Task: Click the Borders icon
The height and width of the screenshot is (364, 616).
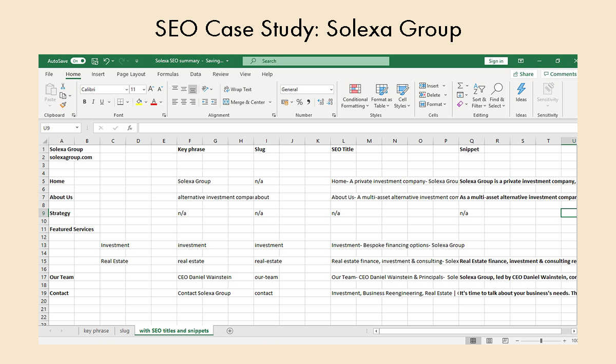Action: (120, 102)
